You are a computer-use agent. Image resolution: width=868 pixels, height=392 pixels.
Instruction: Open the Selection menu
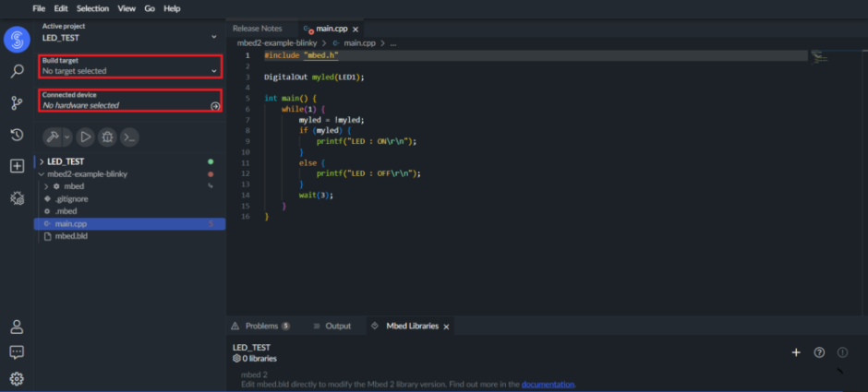click(92, 8)
